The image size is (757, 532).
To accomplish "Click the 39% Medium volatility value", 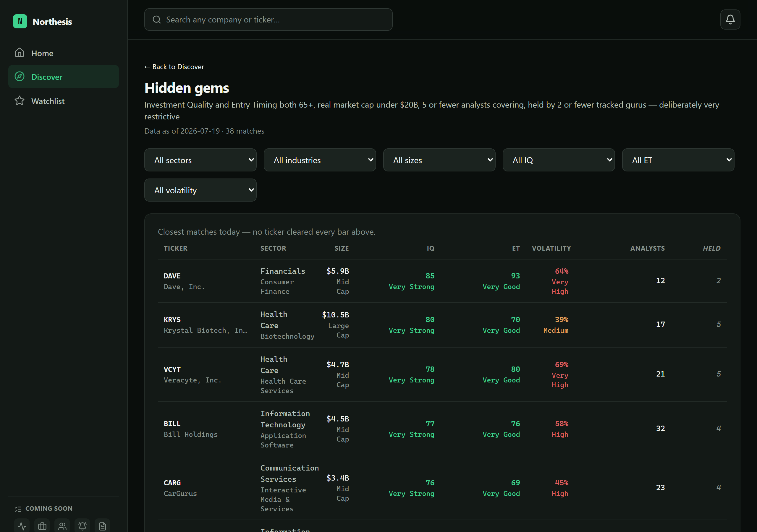I will click(x=556, y=325).
